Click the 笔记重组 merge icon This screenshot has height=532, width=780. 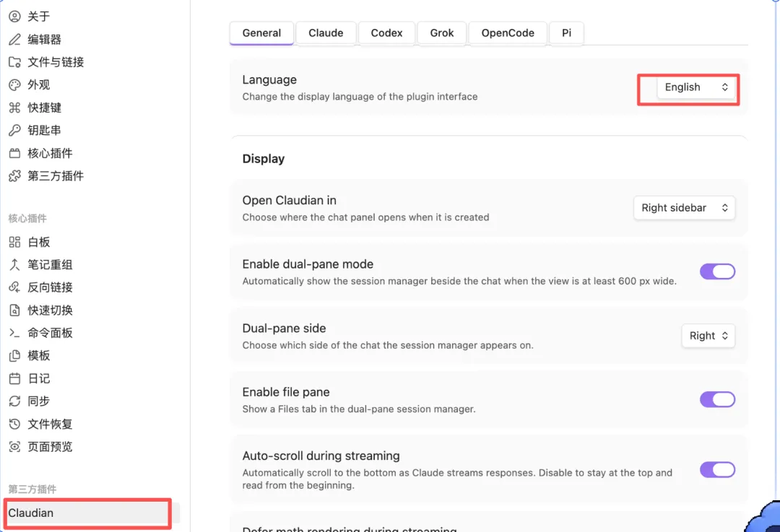(x=15, y=264)
